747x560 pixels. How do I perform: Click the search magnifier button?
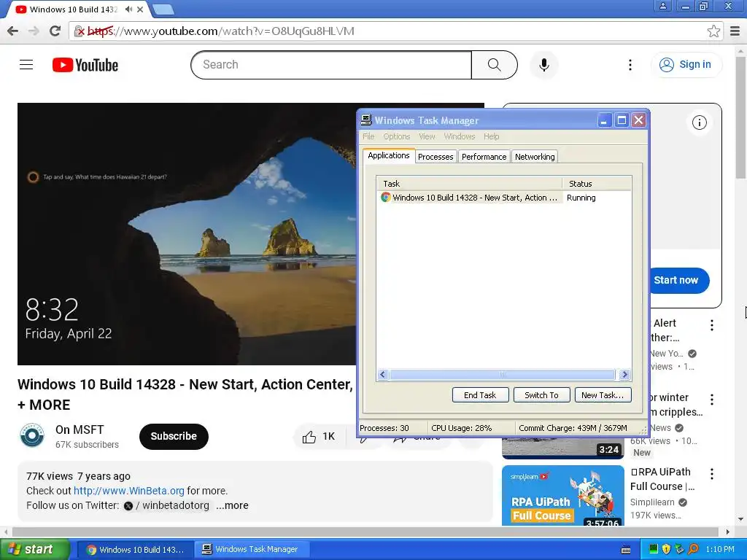pyautogui.click(x=494, y=65)
